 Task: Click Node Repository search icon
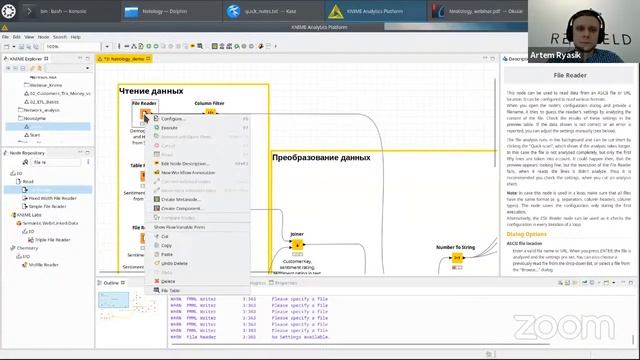(26, 162)
